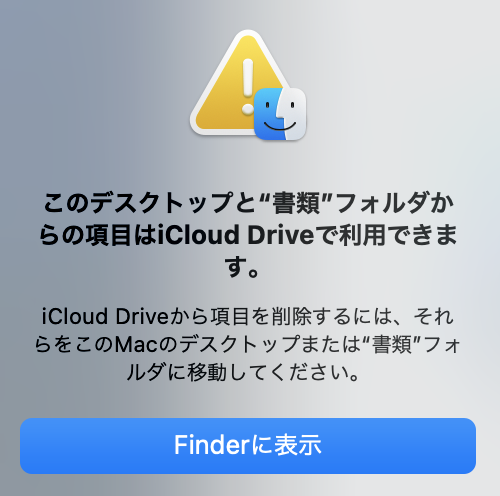Click description line ルダに移動してください。
The image size is (500, 496).
pyautogui.click(x=243, y=372)
